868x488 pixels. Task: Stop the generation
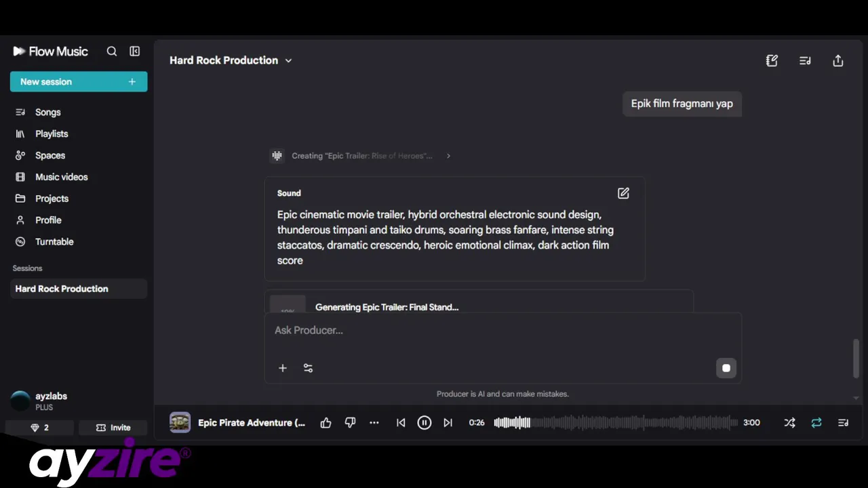(726, 368)
